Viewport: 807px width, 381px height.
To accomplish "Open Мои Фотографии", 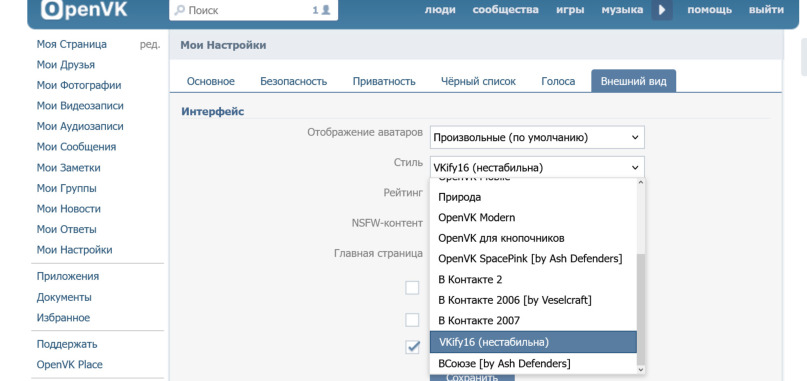I will tap(79, 85).
